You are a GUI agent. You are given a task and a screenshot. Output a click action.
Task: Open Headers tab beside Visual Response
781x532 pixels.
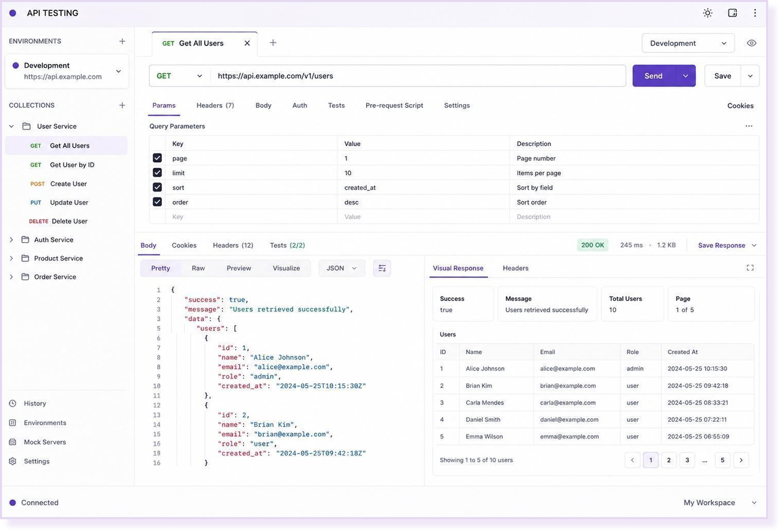pos(516,268)
